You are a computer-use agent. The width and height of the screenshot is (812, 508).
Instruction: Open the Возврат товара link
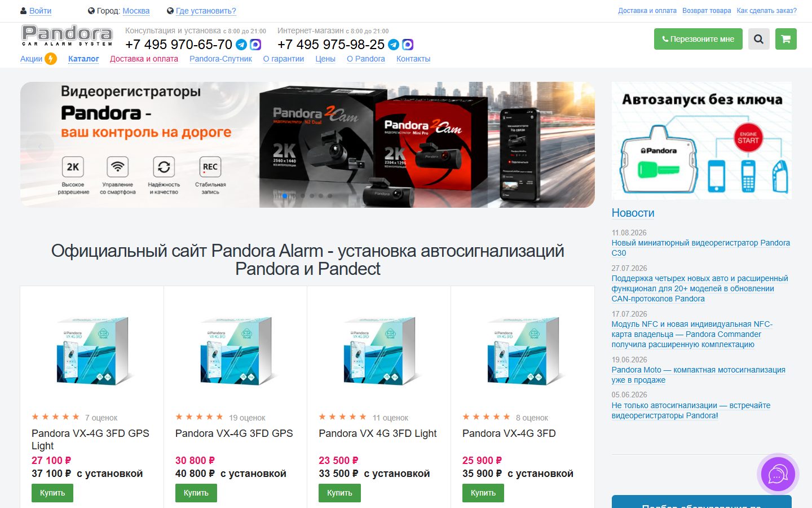coord(707,11)
